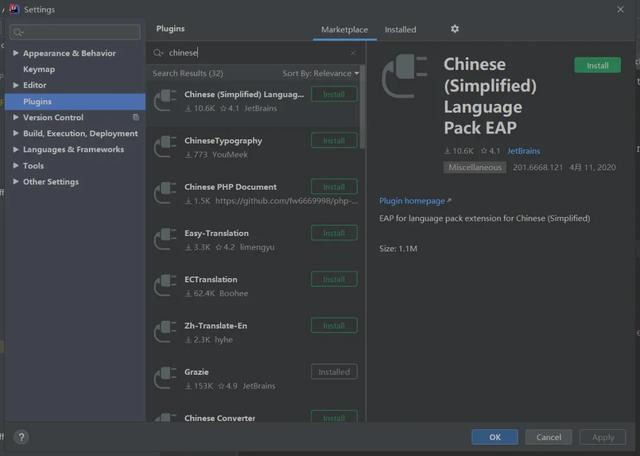Viewport: 640px width, 456px height.
Task: Switch to the Marketplace tab
Action: click(x=344, y=29)
